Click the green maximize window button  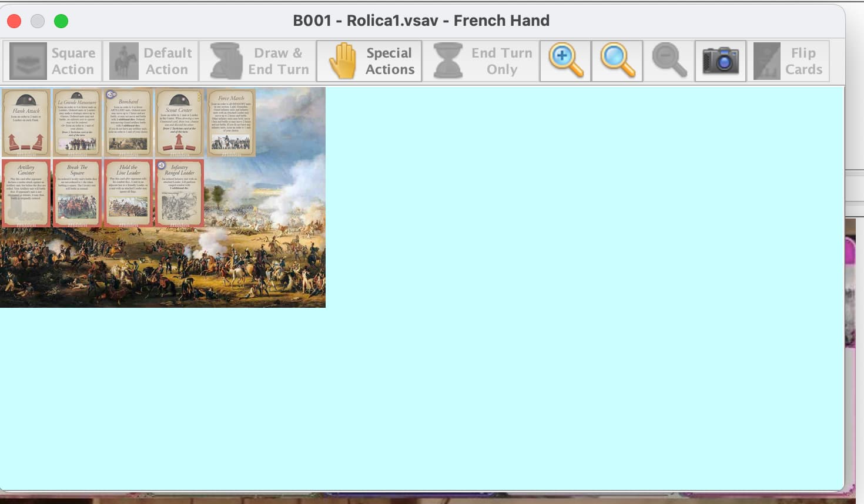[x=61, y=21]
